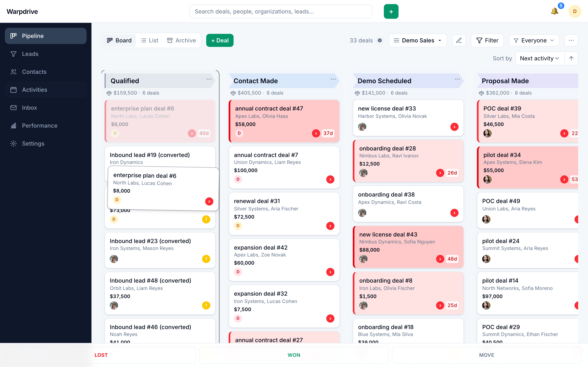Switch to List view
This screenshot has height=367, width=588.
coord(149,40)
